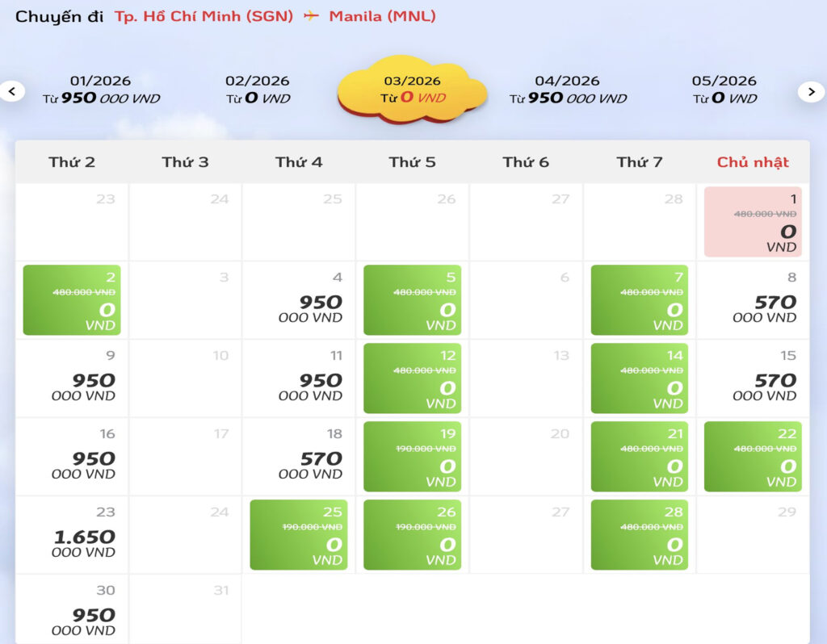
Task: Pick March 18 at 570 000 VND
Action: pyautogui.click(x=299, y=457)
